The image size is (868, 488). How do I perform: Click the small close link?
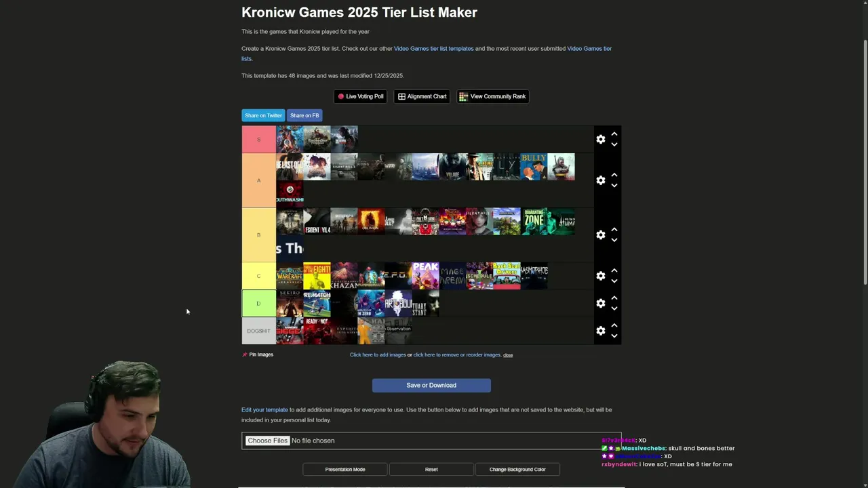pyautogui.click(x=508, y=355)
